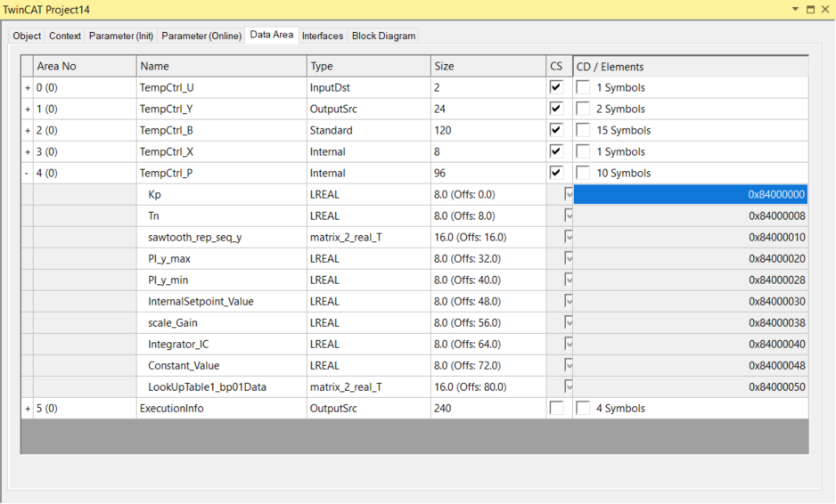Open the Parameter (Online) tab

[201, 36]
